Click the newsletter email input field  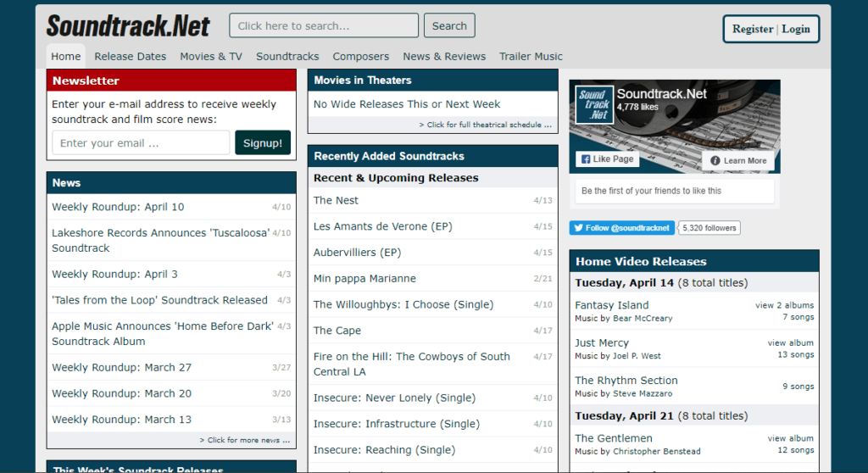tap(141, 143)
